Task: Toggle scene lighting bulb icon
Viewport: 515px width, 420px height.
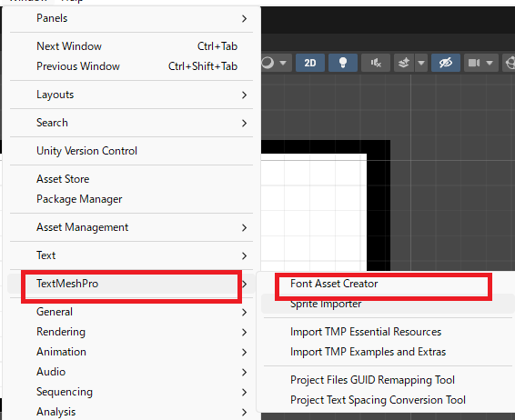Action: pos(343,63)
